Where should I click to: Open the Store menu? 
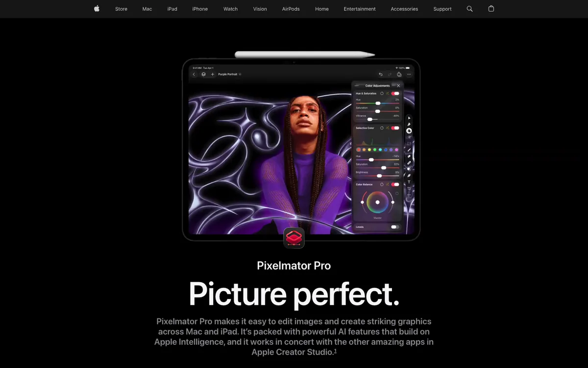click(121, 9)
